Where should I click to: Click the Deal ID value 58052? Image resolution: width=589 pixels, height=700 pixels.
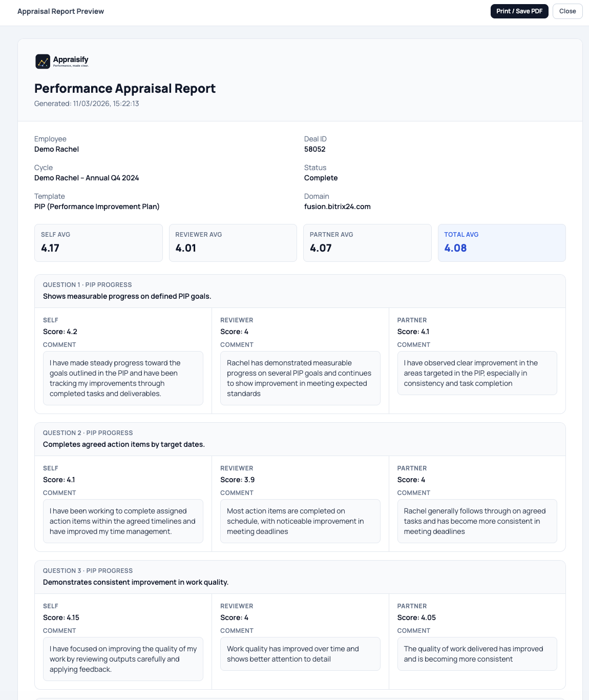pyautogui.click(x=314, y=149)
